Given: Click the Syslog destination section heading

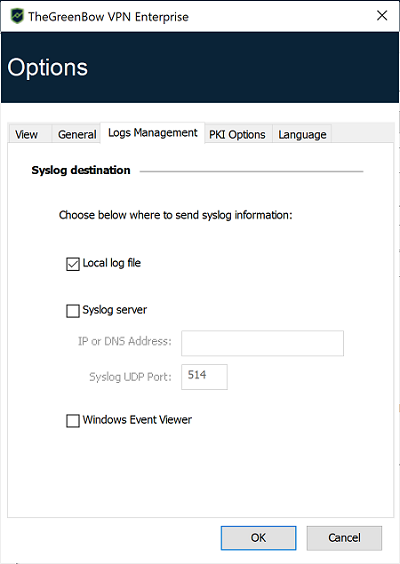Looking at the screenshot, I should click(x=81, y=170).
